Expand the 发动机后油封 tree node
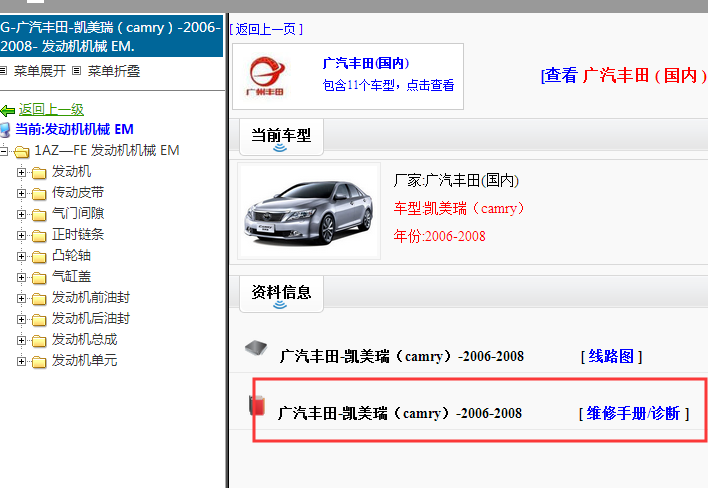The width and height of the screenshot is (708, 488). [21, 319]
